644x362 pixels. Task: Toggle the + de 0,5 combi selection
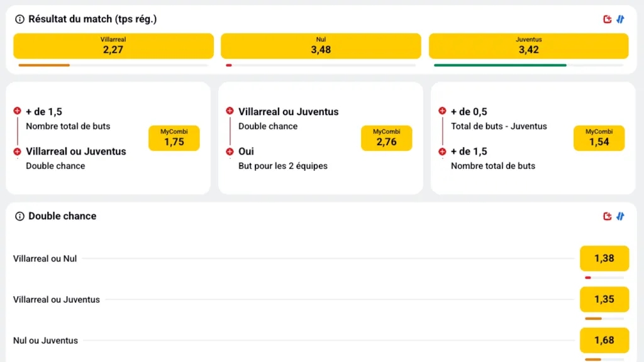coord(442,111)
